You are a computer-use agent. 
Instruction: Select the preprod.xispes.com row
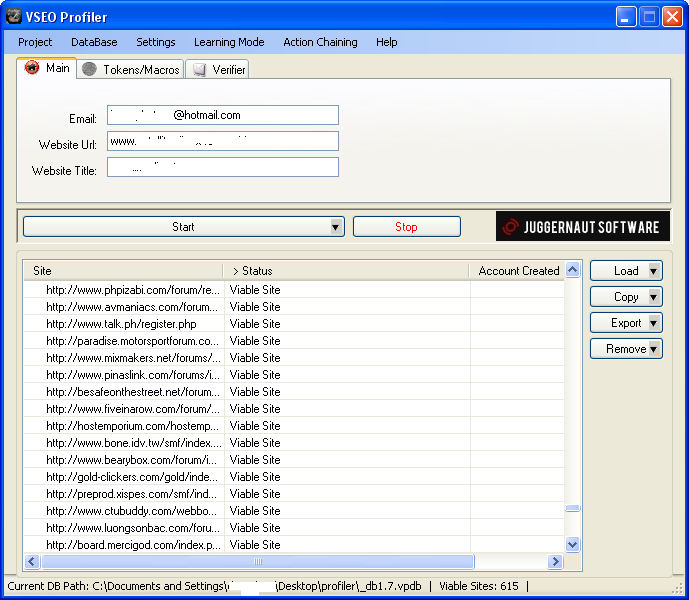point(294,494)
